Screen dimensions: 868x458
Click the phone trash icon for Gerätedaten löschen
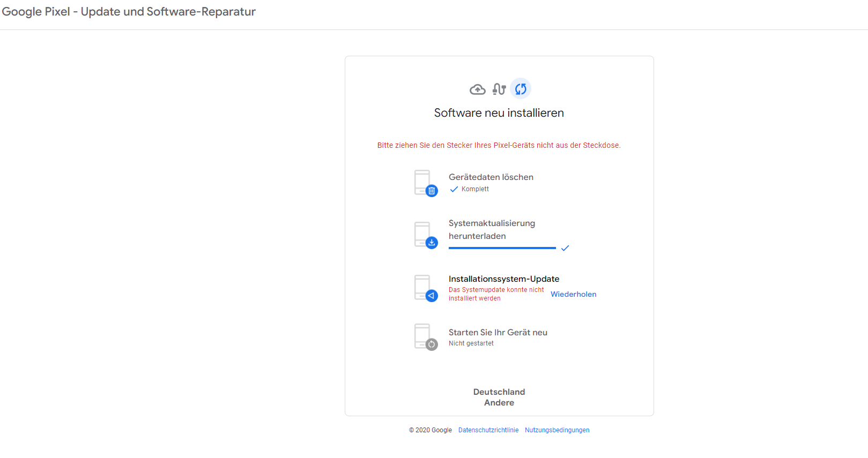[x=426, y=183]
